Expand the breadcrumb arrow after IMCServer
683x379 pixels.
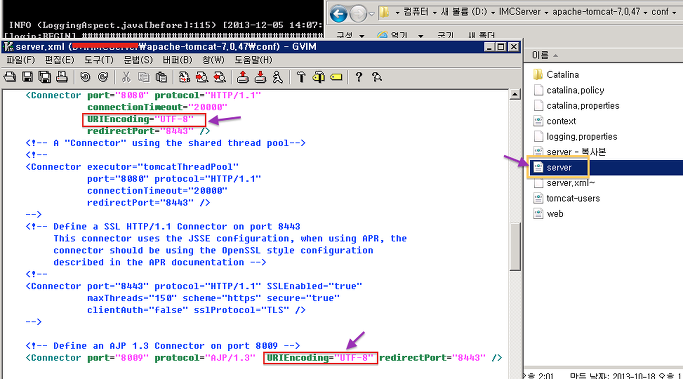click(546, 13)
